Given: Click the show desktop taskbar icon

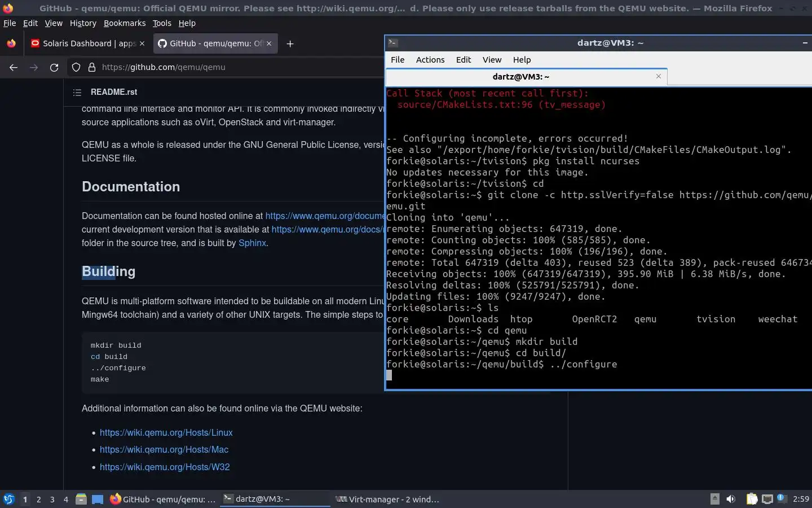Looking at the screenshot, I should tap(98, 499).
